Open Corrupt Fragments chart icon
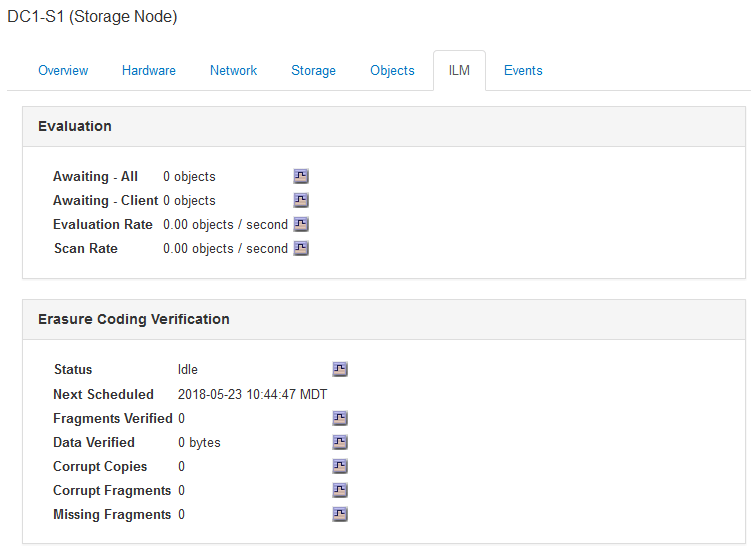 (340, 491)
